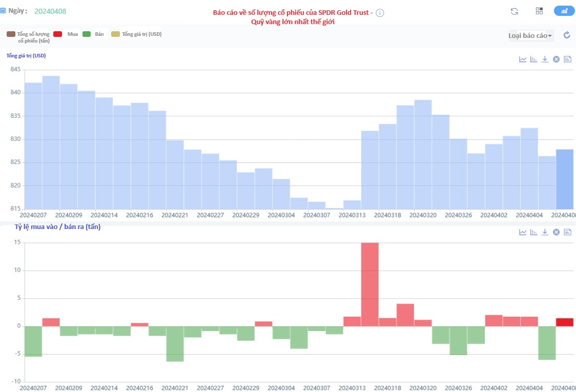
Task: Click the first green bar above 20240207 in the bottom chart
Action: 33,341
